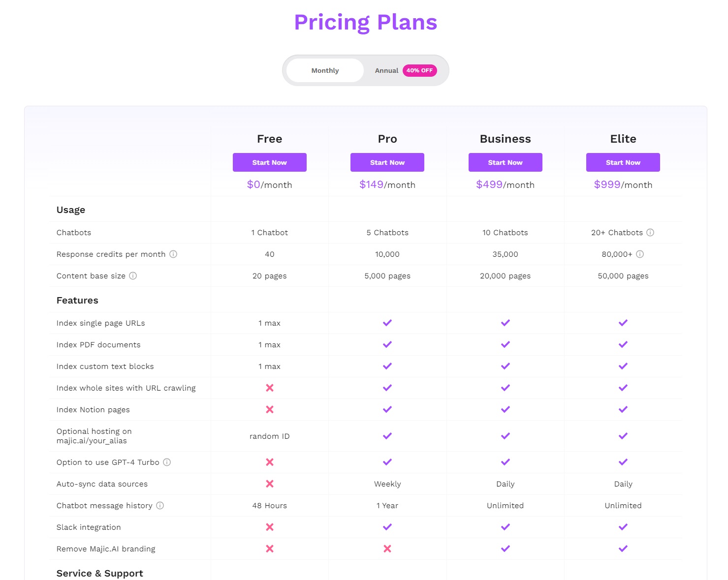Switch to Annual billing

pyautogui.click(x=386, y=71)
